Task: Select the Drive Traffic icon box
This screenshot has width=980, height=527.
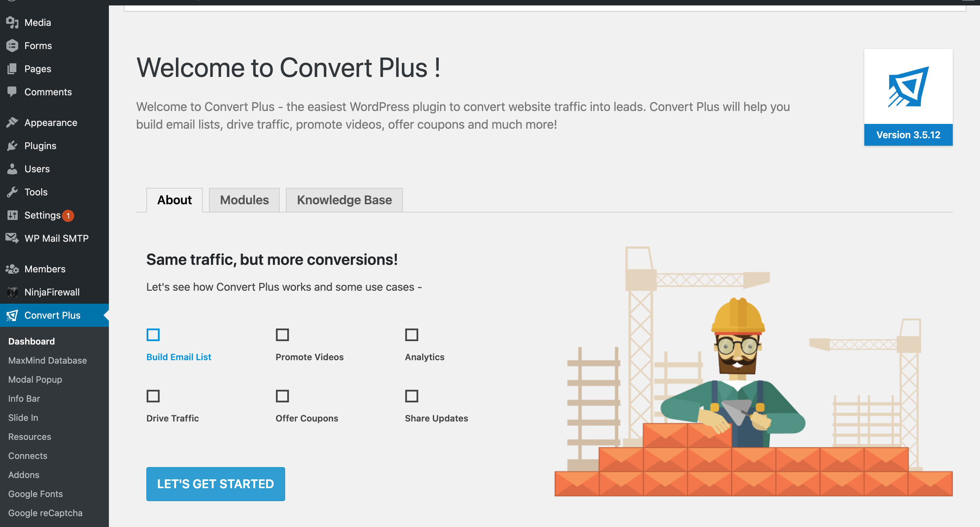Action: pyautogui.click(x=153, y=396)
